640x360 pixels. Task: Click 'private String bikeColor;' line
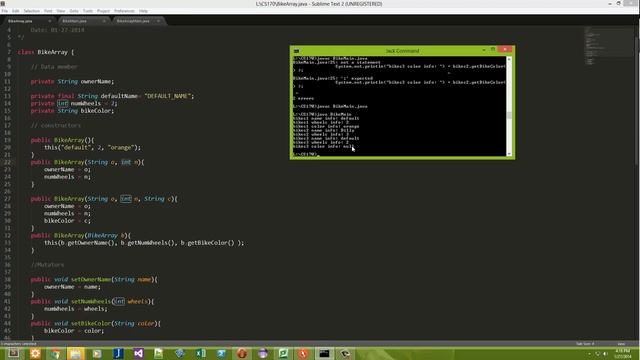point(72,111)
